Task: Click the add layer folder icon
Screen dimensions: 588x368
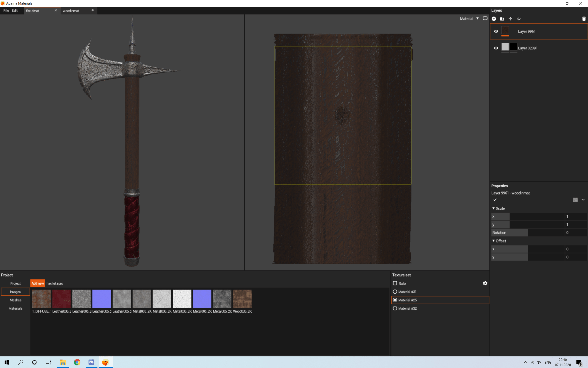Action: [x=502, y=19]
